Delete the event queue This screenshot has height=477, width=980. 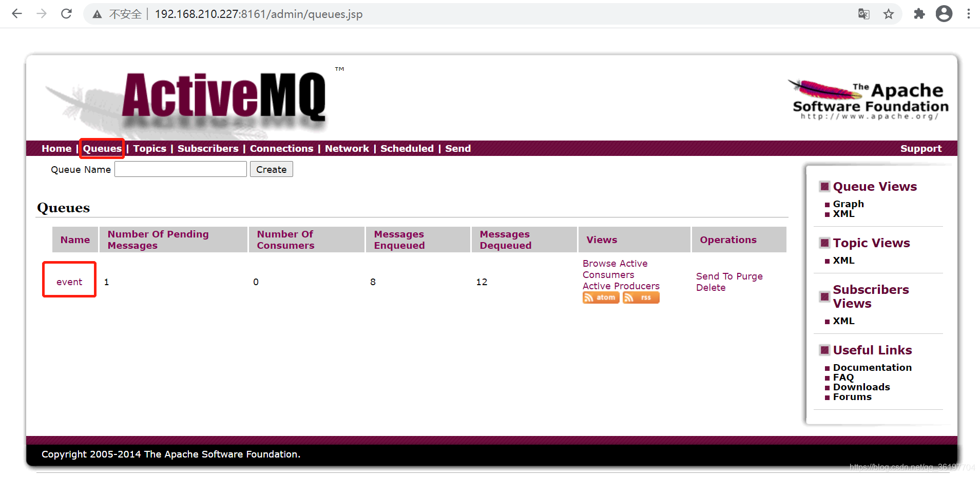pyautogui.click(x=710, y=287)
